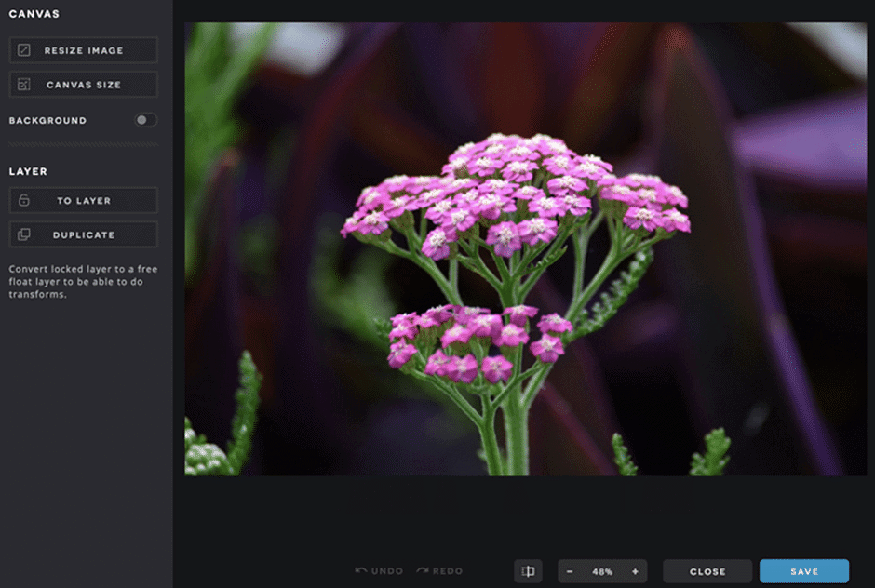Close the editor with Close button
The width and height of the screenshot is (875, 588).
pos(707,571)
